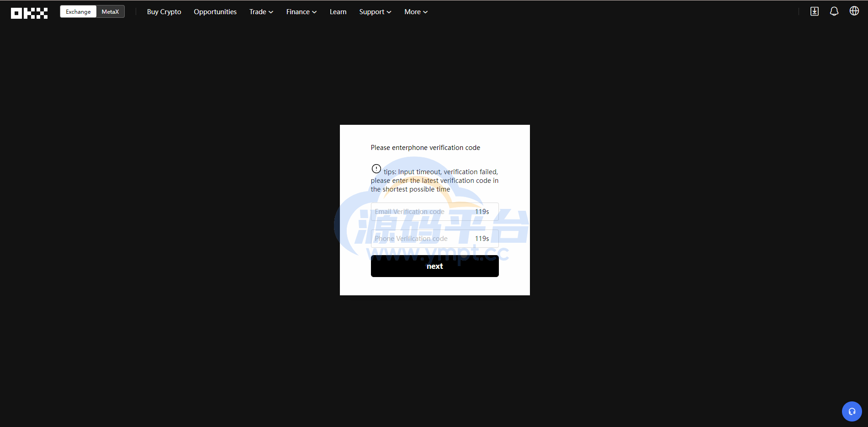Switch to MetaX mode
Image resolution: width=868 pixels, height=427 pixels.
click(110, 12)
